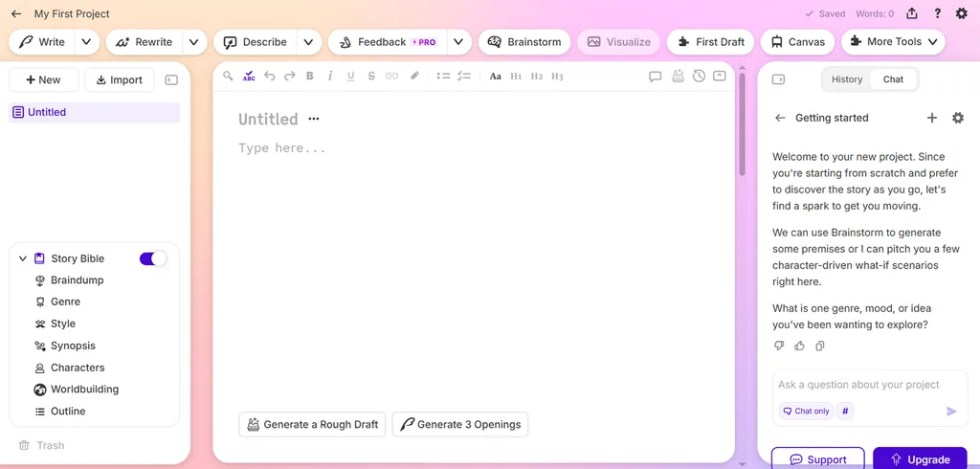The image size is (980, 469).
Task: Toggle the Story Bible switch off
Action: [x=153, y=258]
